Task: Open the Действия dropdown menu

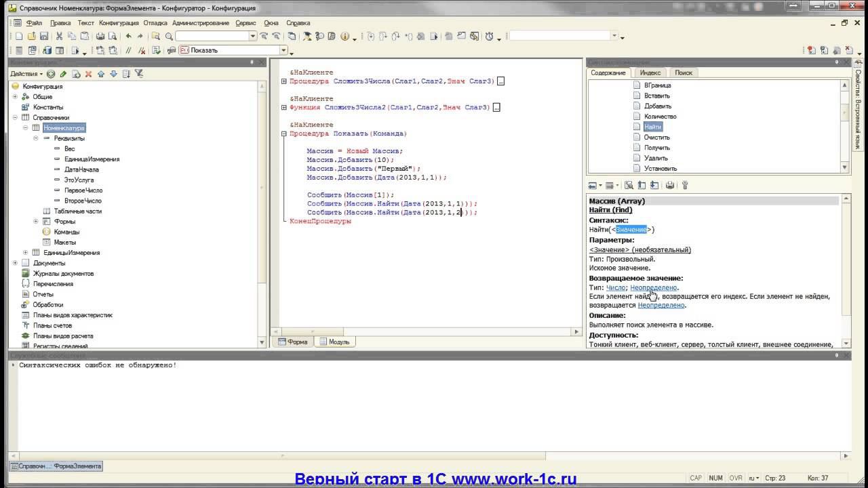Action: (x=26, y=74)
